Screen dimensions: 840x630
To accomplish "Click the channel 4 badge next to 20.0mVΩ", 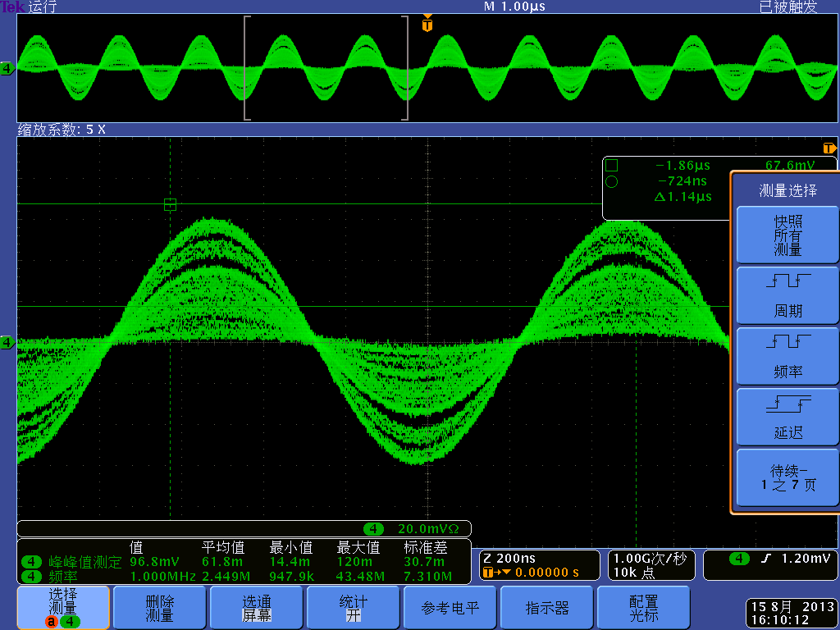I will (373, 529).
